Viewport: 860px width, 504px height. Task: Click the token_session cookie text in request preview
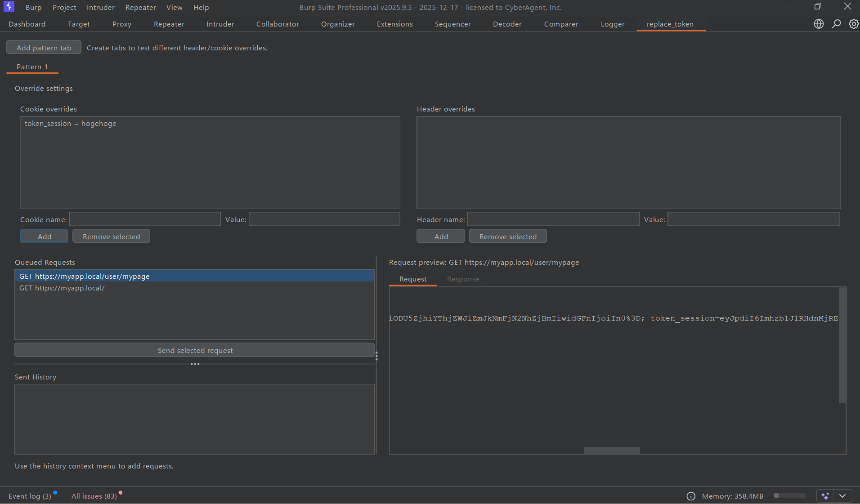[744, 318]
